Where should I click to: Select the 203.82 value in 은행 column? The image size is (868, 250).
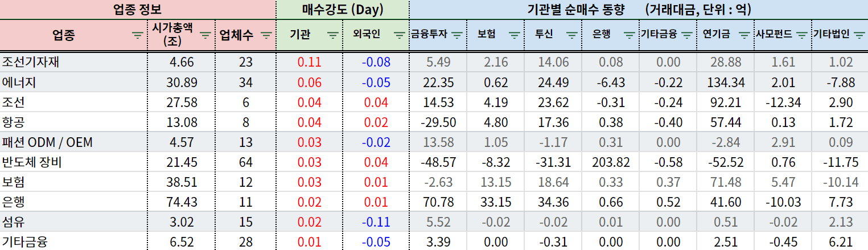click(x=610, y=162)
